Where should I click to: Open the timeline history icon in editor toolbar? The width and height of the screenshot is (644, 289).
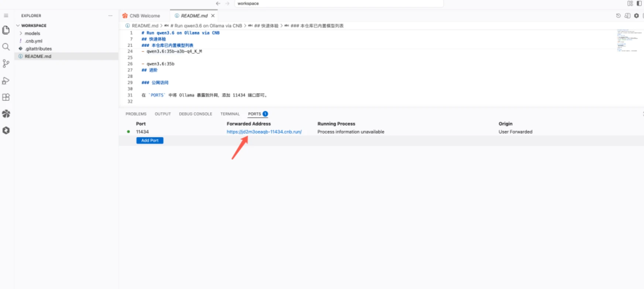[619, 16]
